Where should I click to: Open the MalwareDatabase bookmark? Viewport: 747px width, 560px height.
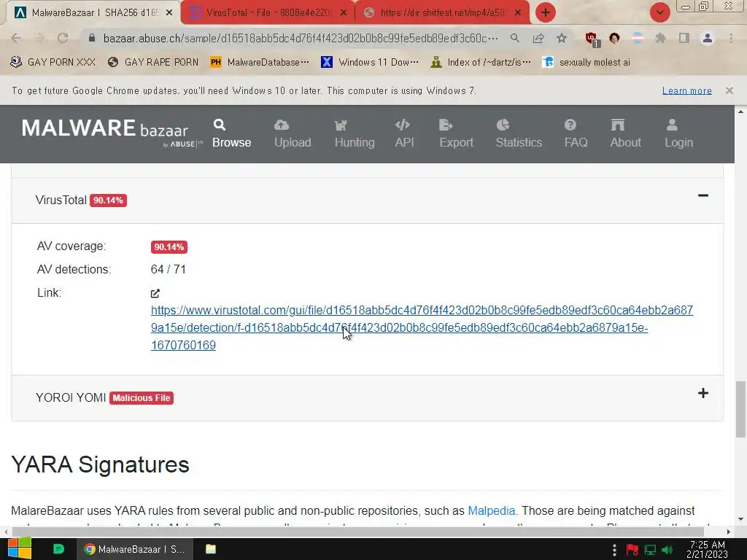(259, 62)
